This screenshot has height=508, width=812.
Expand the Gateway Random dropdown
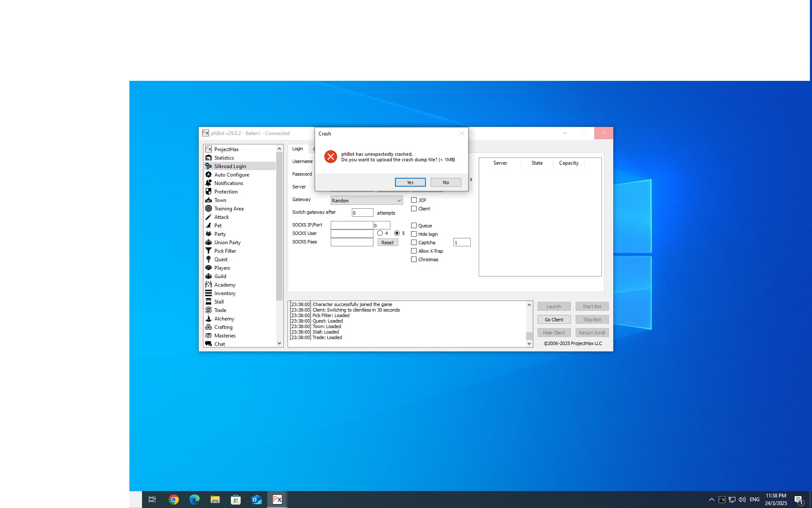(x=399, y=201)
